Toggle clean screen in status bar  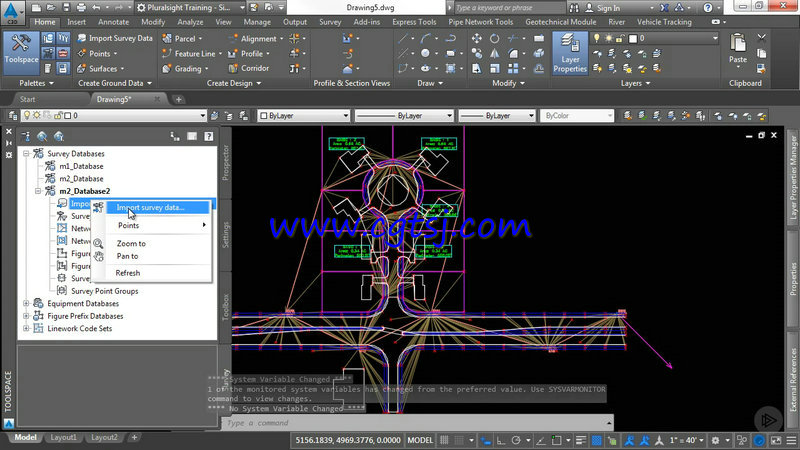coord(776,440)
